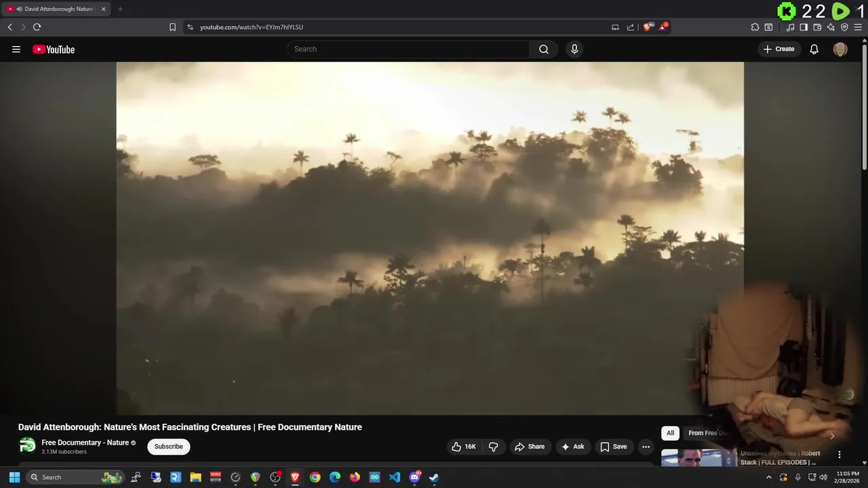Subscribe to Free Documentary - Nature
This screenshot has width=868, height=488.
click(x=168, y=447)
